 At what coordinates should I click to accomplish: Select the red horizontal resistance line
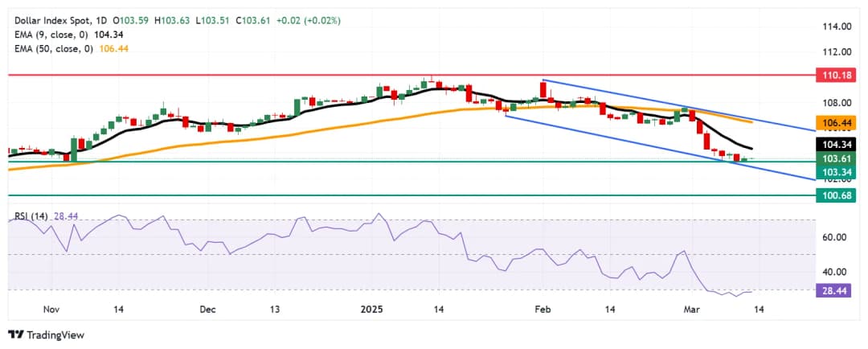pos(241,74)
